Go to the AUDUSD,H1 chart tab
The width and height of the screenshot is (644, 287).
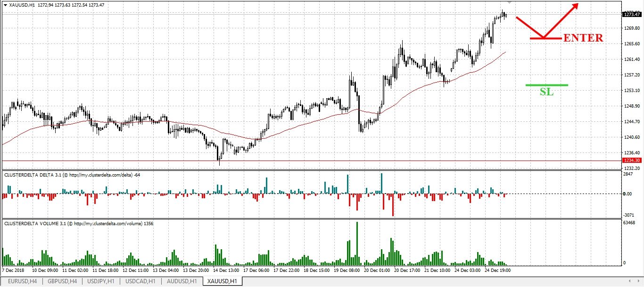click(181, 282)
